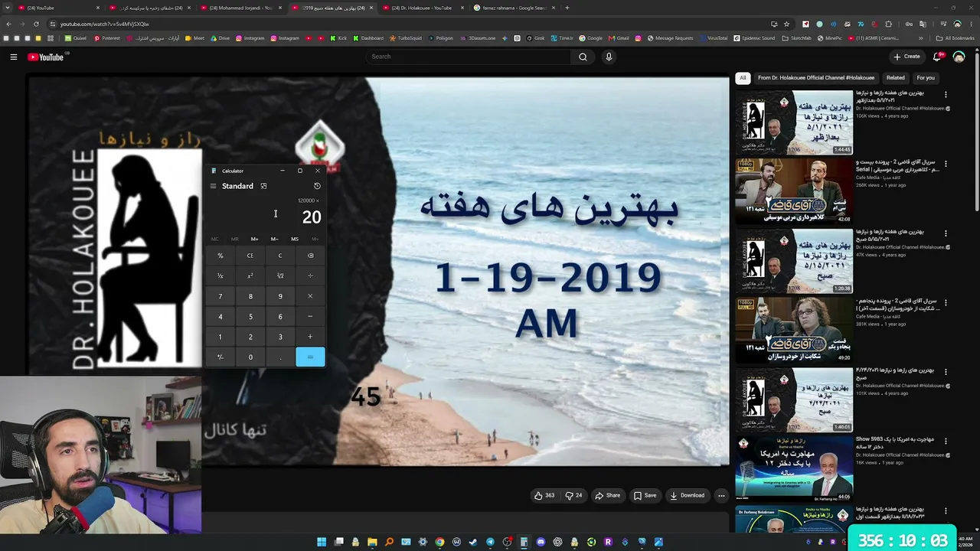The width and height of the screenshot is (980, 551).
Task: Click the plus/minus sign toggle key
Action: (220, 357)
